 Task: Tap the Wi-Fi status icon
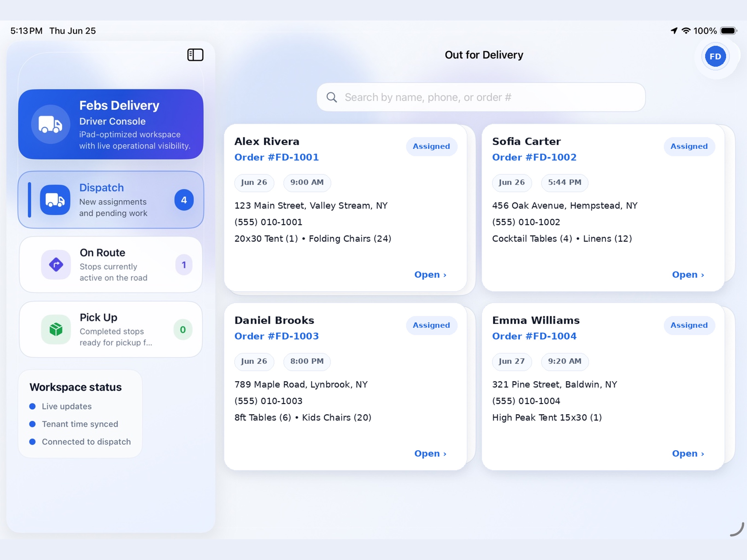pyautogui.click(x=686, y=31)
